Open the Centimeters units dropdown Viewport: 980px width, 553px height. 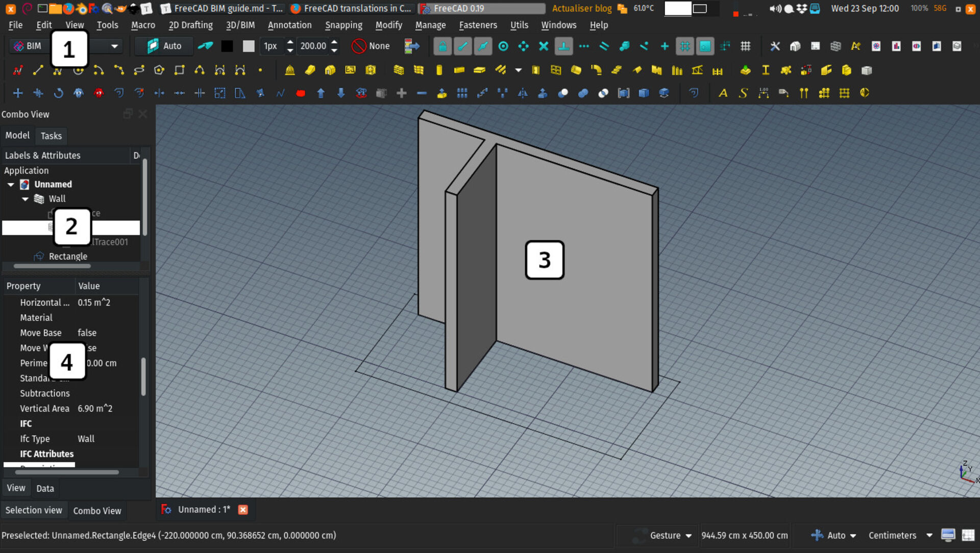click(x=900, y=535)
